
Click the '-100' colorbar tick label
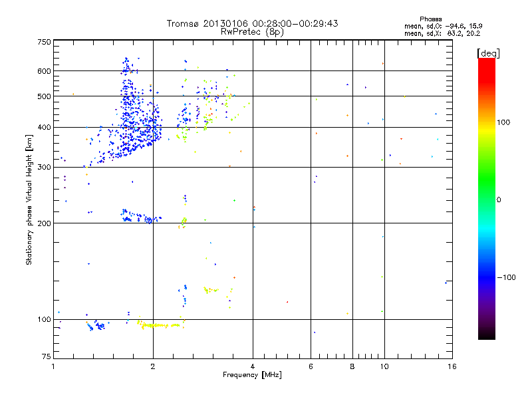506,277
